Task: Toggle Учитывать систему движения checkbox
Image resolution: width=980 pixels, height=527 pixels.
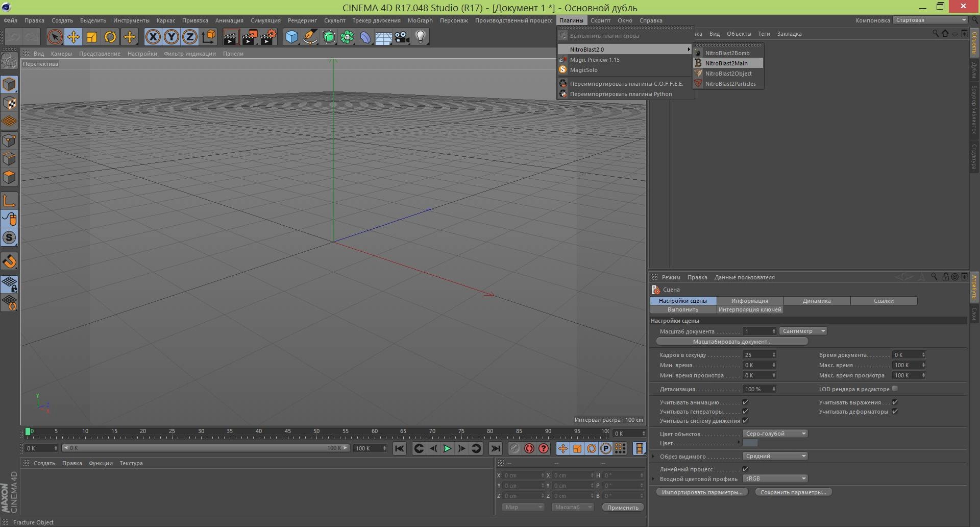Action: (745, 421)
